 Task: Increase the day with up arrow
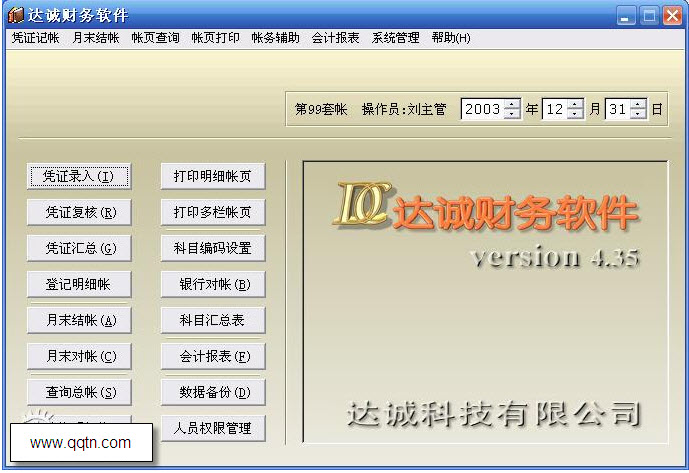coord(638,104)
